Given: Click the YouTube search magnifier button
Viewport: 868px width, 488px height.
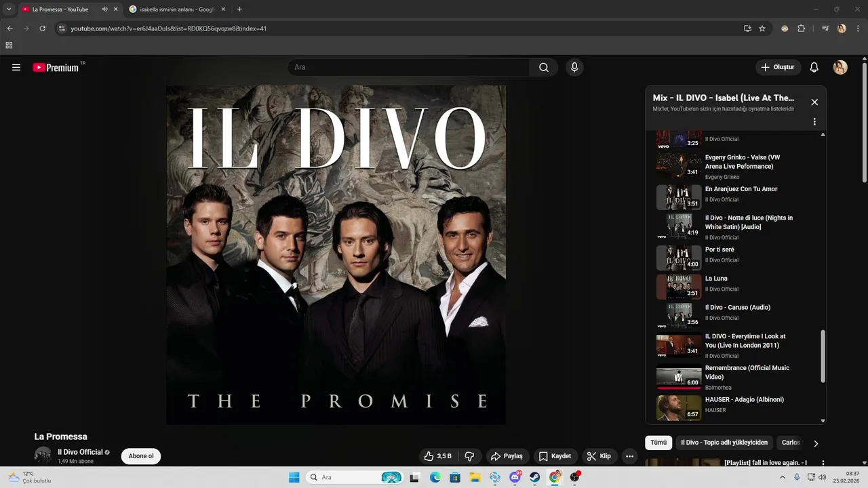Looking at the screenshot, I should pyautogui.click(x=544, y=67).
